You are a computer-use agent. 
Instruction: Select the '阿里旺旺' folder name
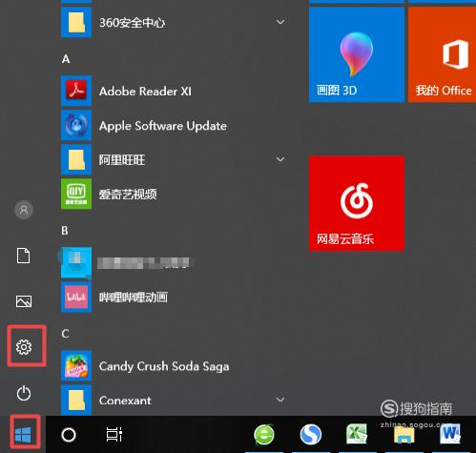[122, 159]
